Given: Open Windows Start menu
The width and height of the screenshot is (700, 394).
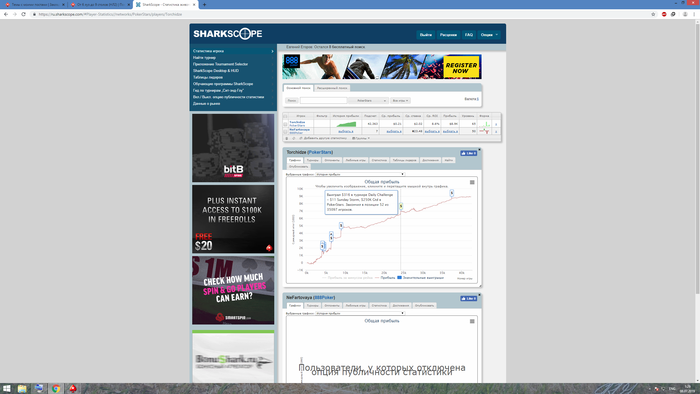Looking at the screenshot, I should (x=7, y=389).
